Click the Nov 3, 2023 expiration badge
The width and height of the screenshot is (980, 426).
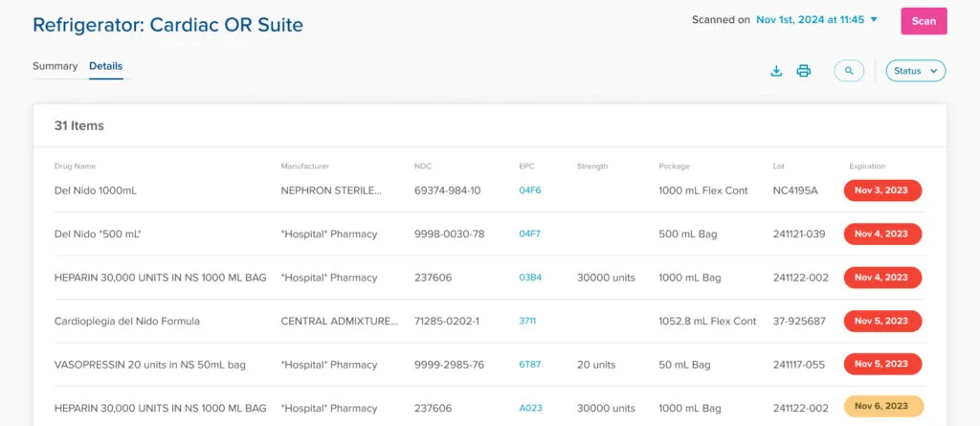coord(881,191)
